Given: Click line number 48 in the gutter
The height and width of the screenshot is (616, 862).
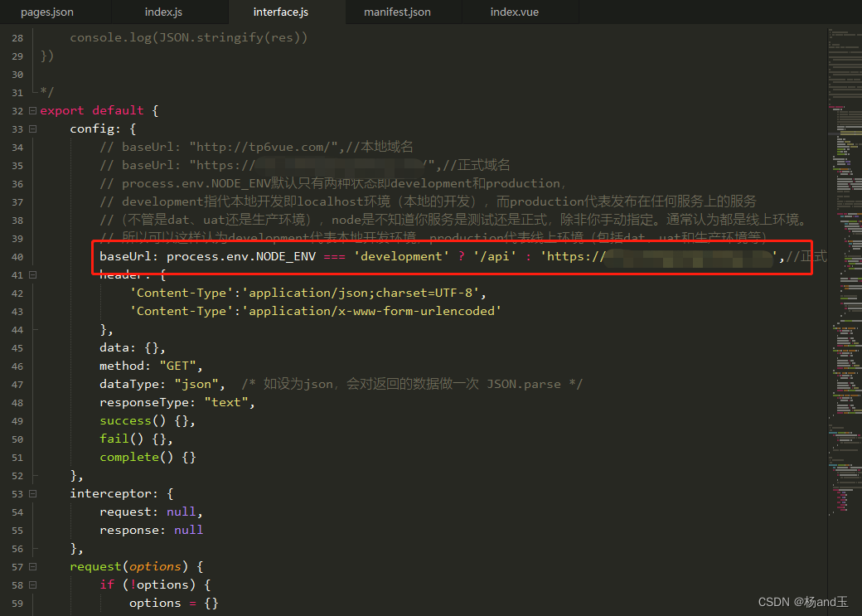Looking at the screenshot, I should (x=17, y=403).
